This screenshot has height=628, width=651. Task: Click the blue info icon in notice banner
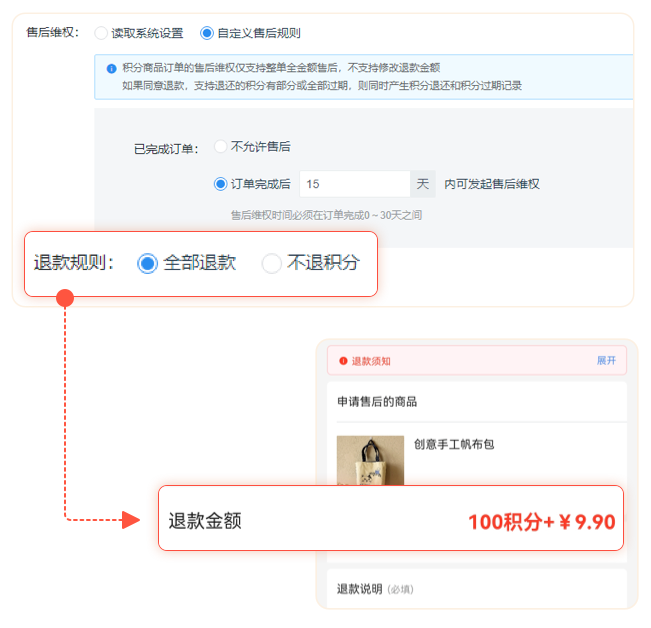pyautogui.click(x=111, y=68)
